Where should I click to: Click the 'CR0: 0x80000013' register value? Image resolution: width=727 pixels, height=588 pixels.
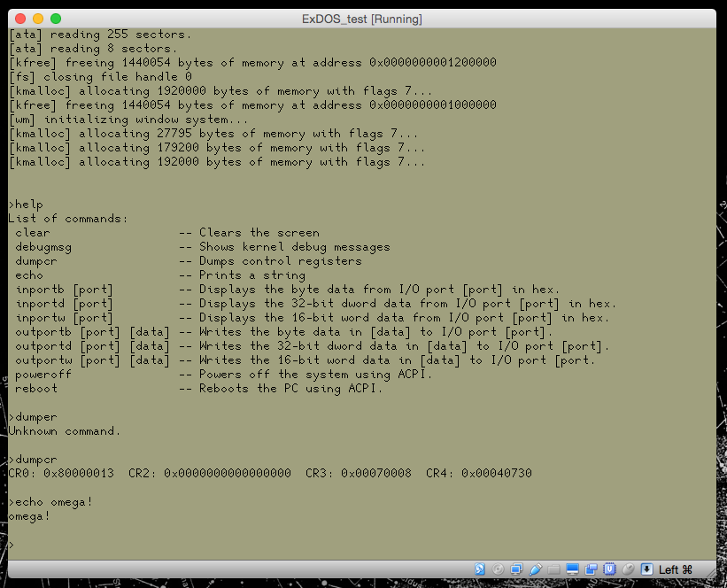(x=61, y=474)
